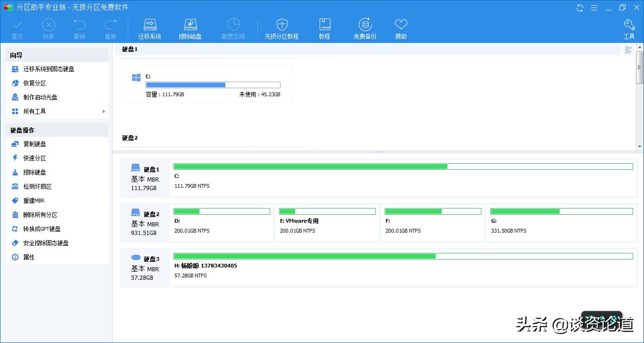
Task: Click 转换成GPT硬盘 option
Action: [x=42, y=229]
